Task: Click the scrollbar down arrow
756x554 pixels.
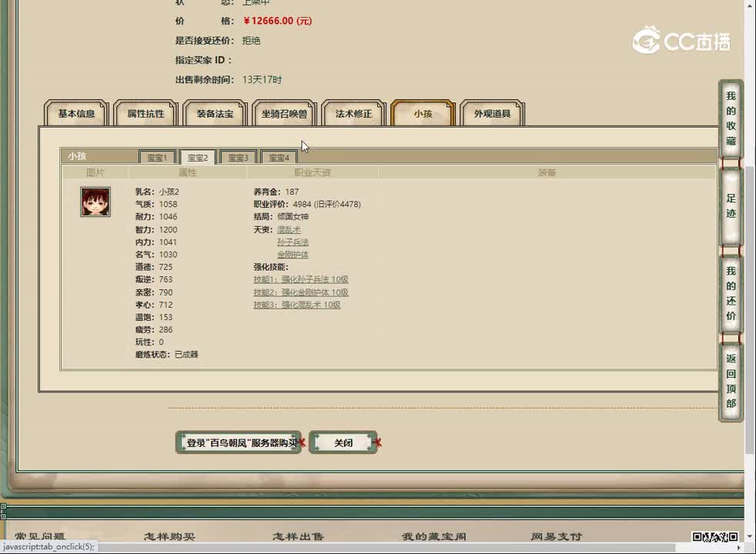Action: [x=750, y=536]
